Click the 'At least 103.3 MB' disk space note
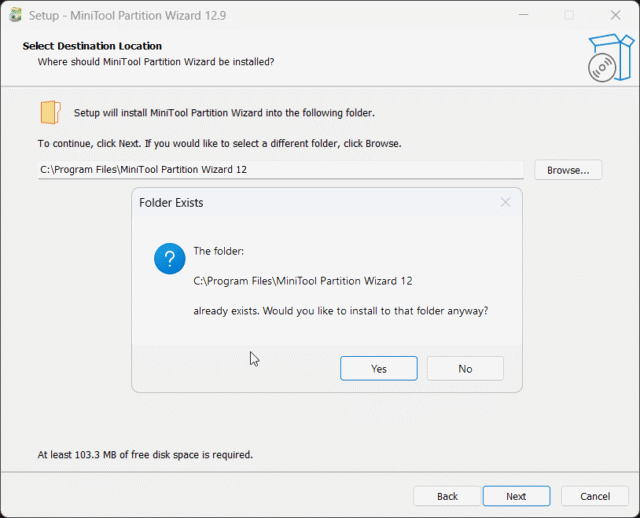 point(145,455)
